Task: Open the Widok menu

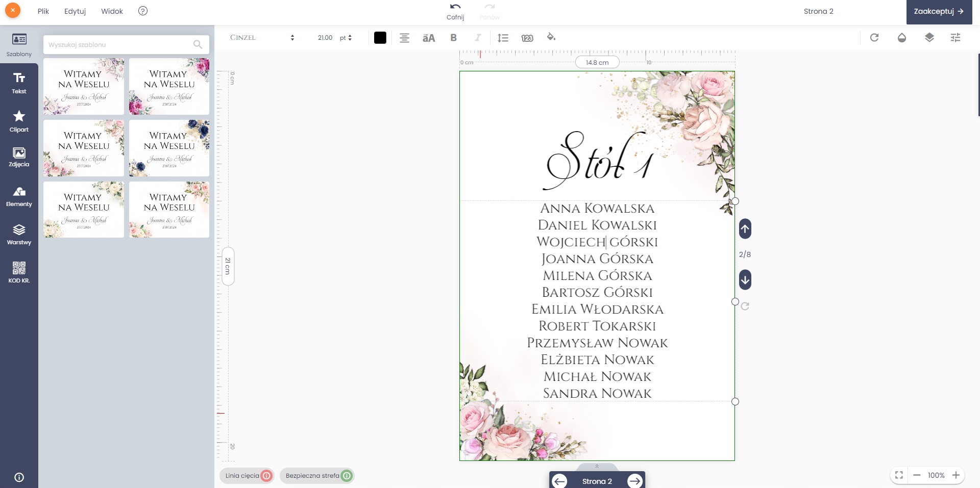Action: [x=112, y=11]
